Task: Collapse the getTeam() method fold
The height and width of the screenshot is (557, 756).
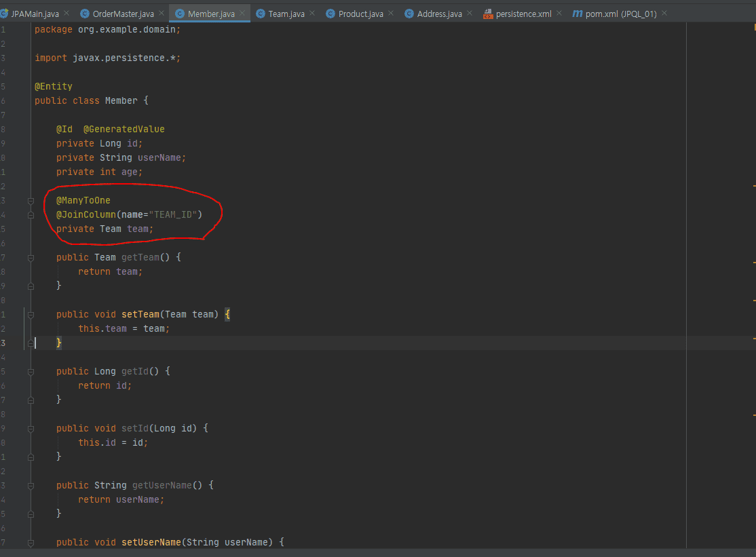Action: (31, 258)
